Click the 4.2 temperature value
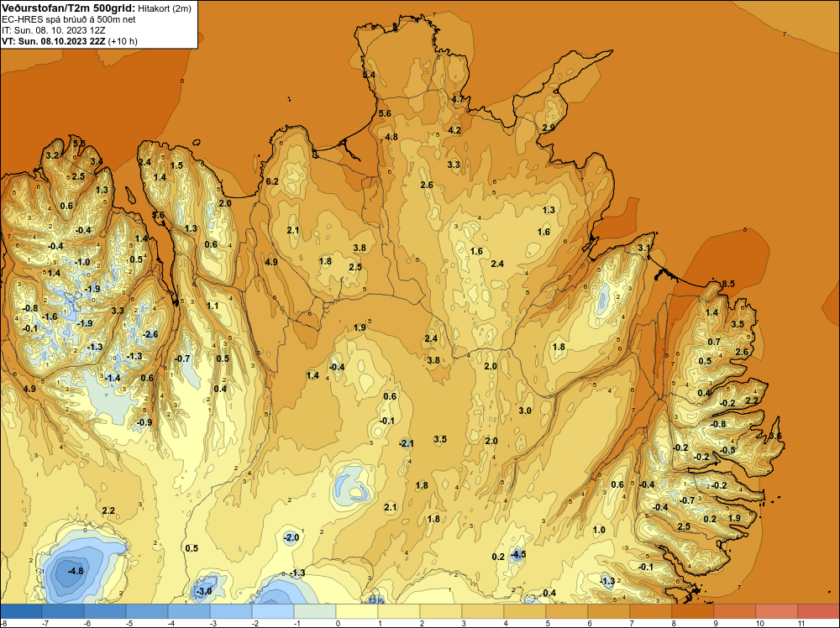Viewport: 840px width, 628px height. pos(454,130)
